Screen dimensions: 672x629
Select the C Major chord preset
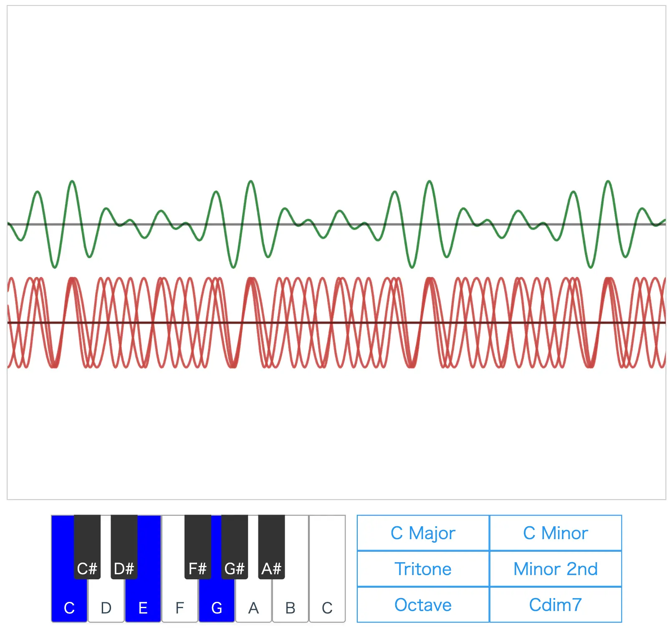coord(422,533)
